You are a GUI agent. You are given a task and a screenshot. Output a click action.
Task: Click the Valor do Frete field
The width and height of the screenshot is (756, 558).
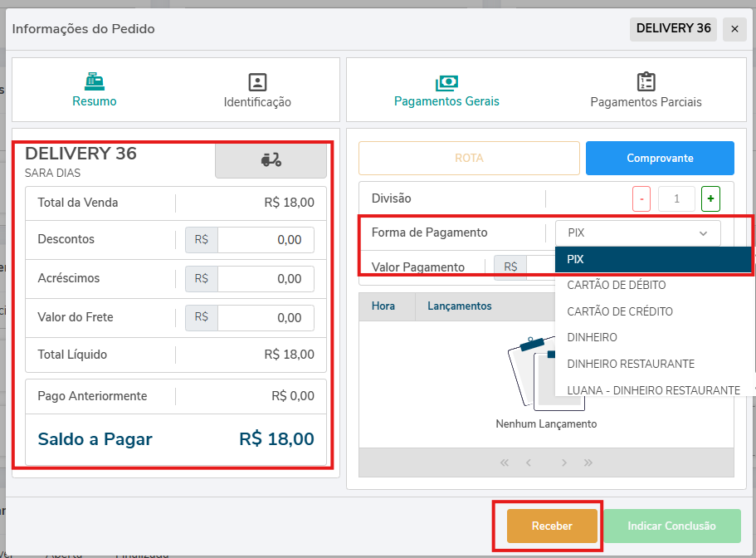tap(266, 317)
